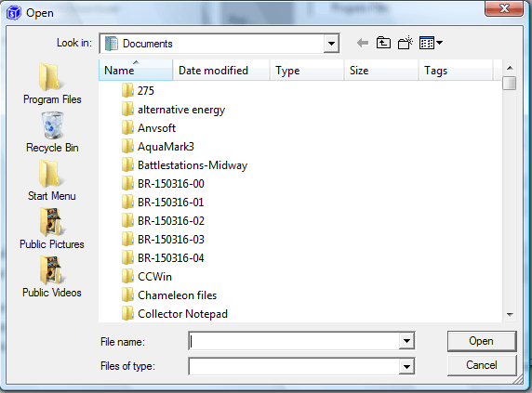Click into the File name text field
This screenshot has height=393, width=532.
click(294, 341)
